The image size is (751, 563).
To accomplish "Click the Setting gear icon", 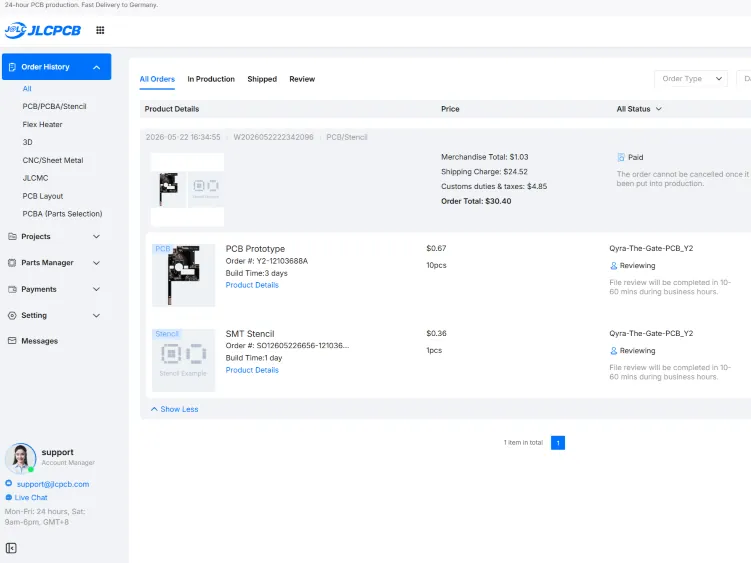I will click(x=12, y=315).
